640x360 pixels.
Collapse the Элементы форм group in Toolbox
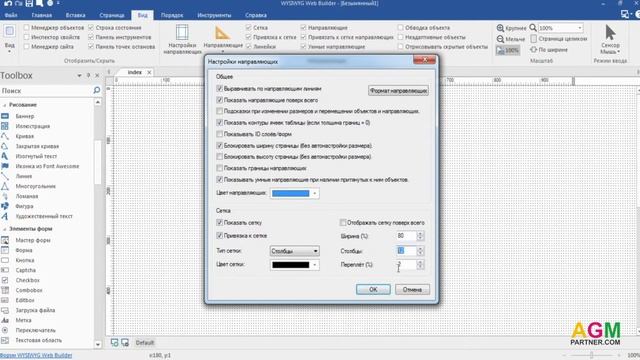pyautogui.click(x=5, y=229)
